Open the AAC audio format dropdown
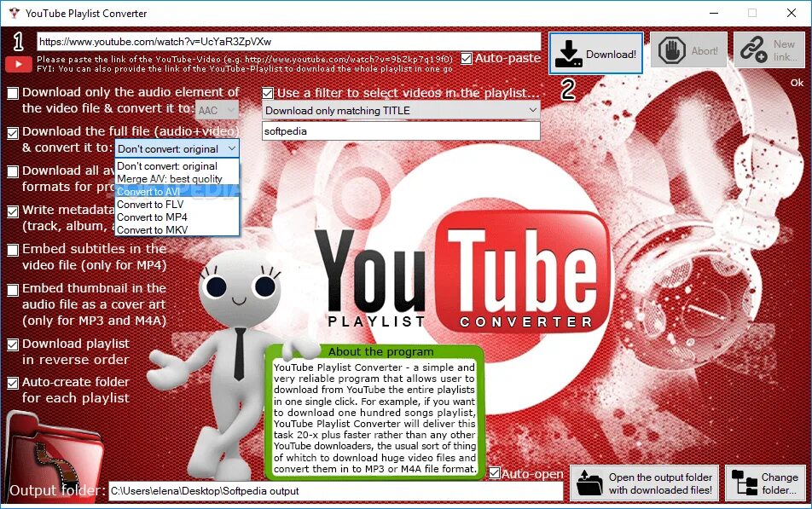Image resolution: width=812 pixels, height=509 pixels. click(217, 110)
